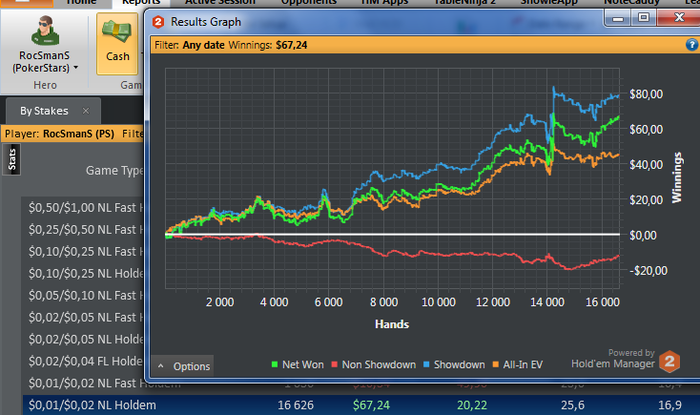Click the green $67,24 winnings cell
The height and width of the screenshot is (415, 700).
371,405
